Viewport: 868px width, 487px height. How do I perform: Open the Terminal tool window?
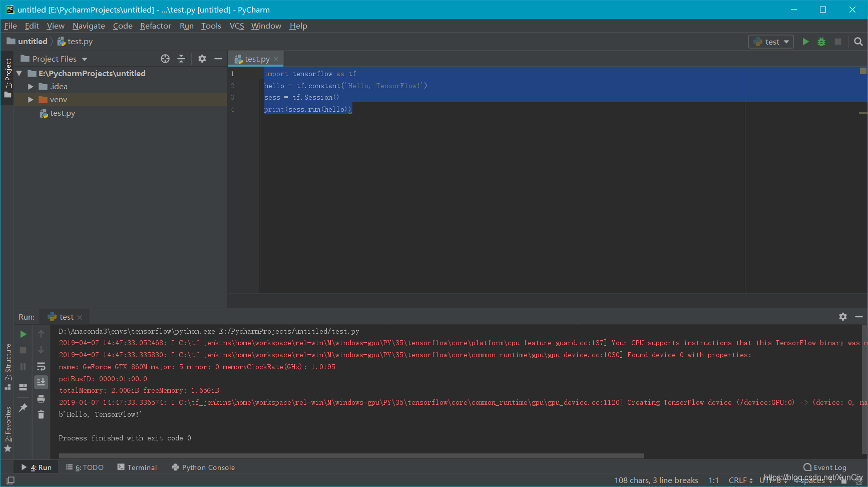point(137,467)
